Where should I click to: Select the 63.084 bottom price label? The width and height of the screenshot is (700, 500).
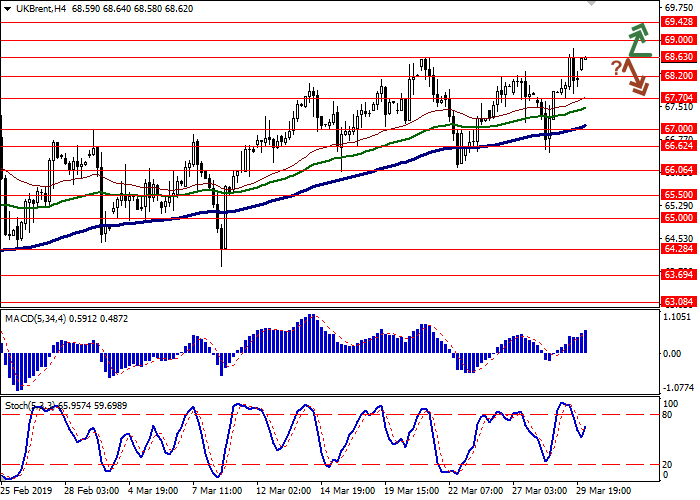[x=679, y=301]
